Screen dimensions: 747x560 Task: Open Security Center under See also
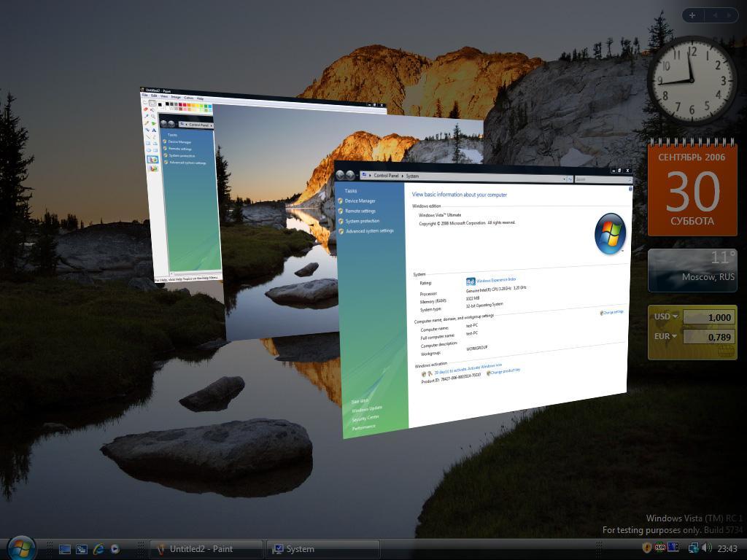tap(365, 418)
